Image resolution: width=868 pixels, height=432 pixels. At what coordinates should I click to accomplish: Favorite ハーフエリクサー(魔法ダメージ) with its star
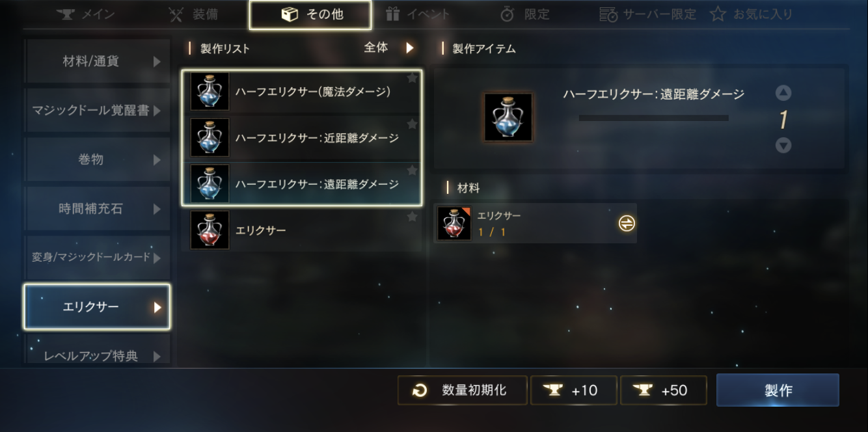(x=412, y=78)
